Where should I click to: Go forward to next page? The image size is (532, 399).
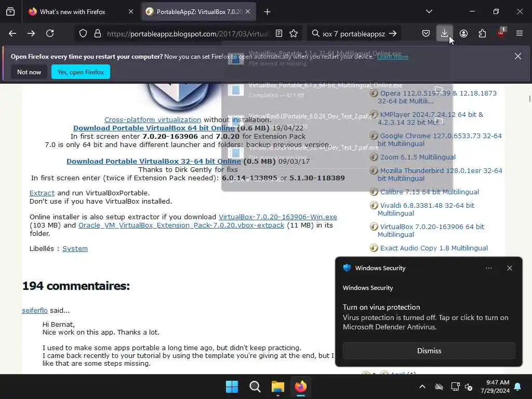31,34
